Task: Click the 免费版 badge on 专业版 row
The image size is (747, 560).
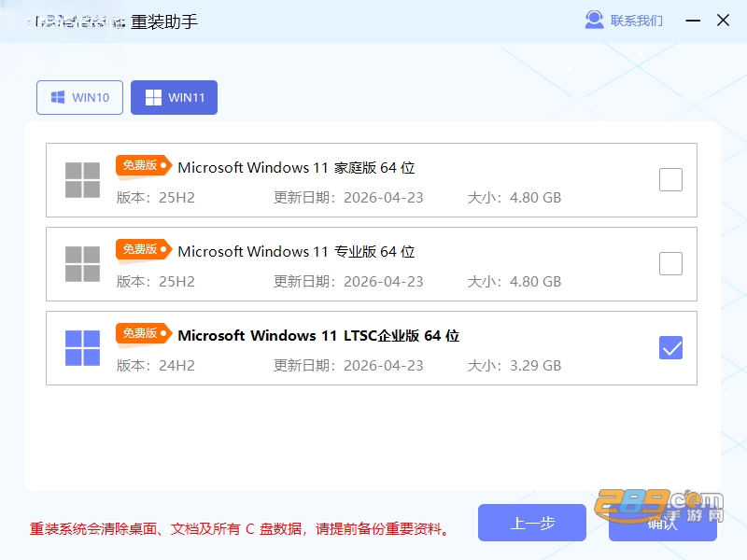Action: pyautogui.click(x=144, y=249)
